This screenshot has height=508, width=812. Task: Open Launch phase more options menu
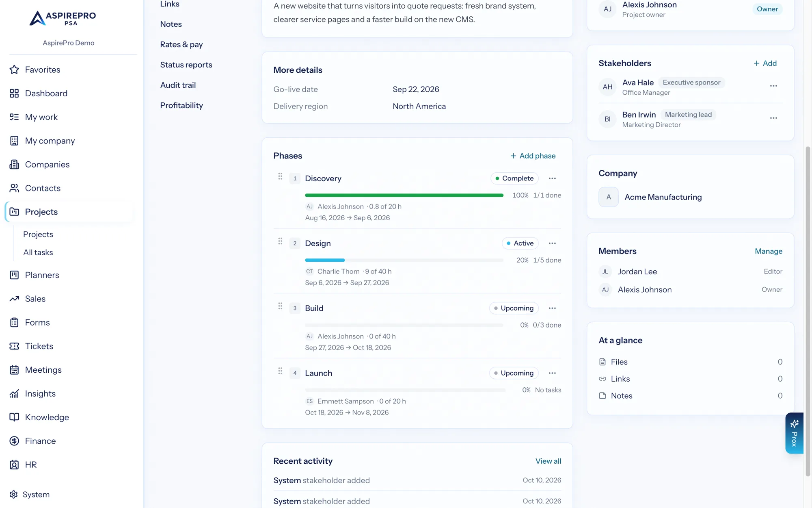552,373
